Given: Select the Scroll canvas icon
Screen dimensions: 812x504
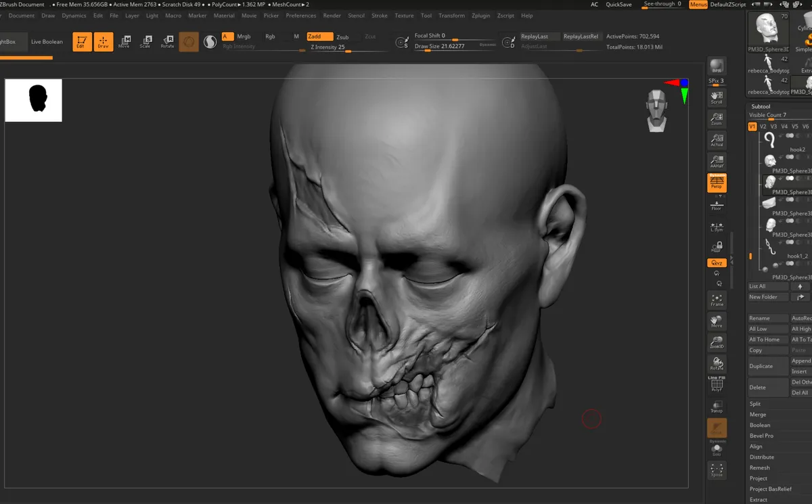Looking at the screenshot, I should 717,97.
